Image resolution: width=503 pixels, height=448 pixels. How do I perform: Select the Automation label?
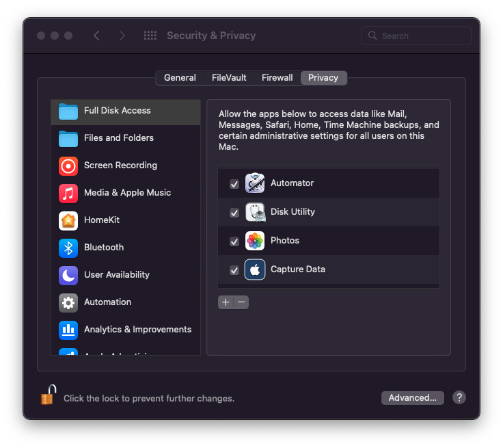pyautogui.click(x=107, y=302)
